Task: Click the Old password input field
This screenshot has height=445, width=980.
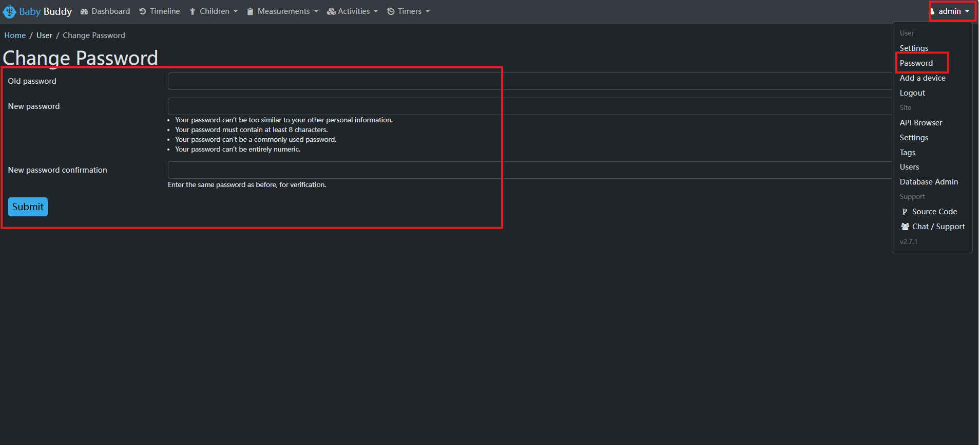Action: coord(529,81)
